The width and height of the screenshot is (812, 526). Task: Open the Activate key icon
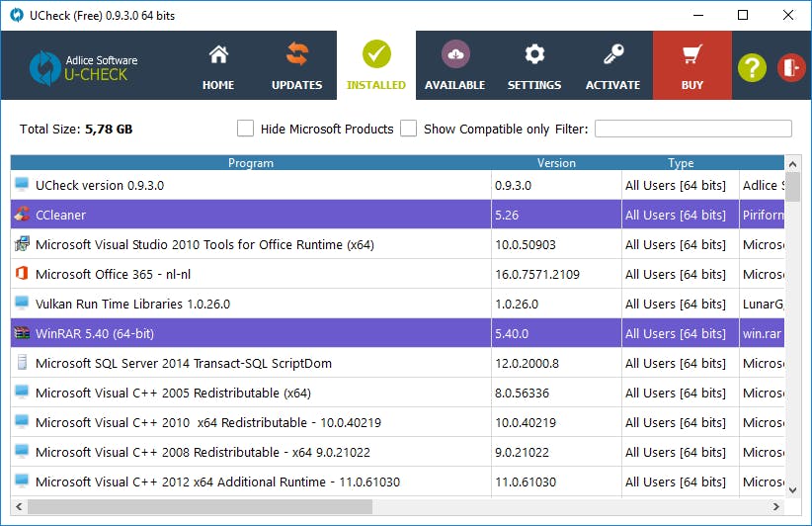(x=613, y=54)
